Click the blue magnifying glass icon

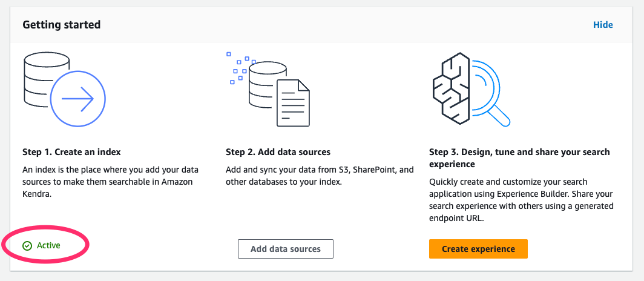tap(489, 93)
